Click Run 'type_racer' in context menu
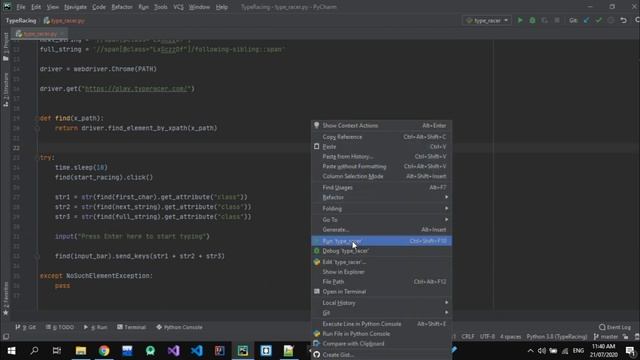This screenshot has height=360, width=640. pyautogui.click(x=381, y=241)
